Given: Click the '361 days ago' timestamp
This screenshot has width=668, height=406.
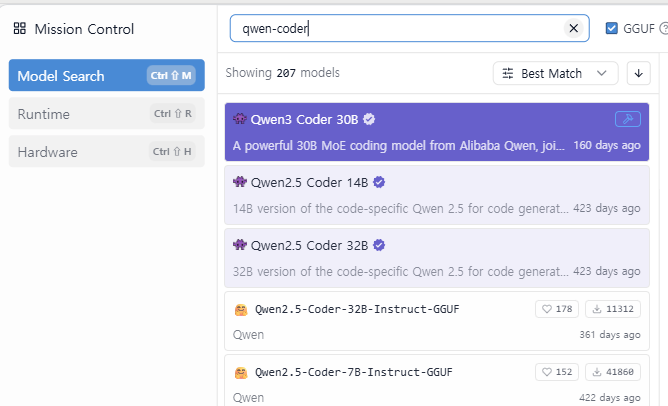Looking at the screenshot, I should click(610, 334).
